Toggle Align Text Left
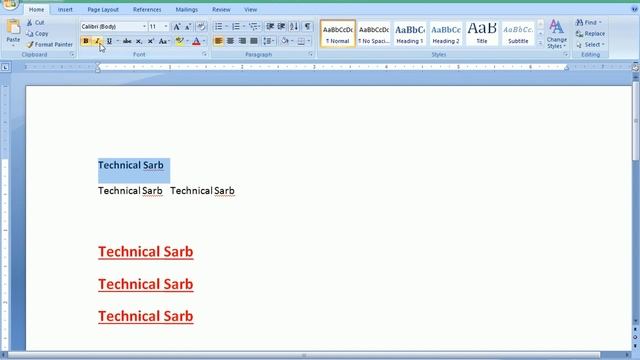Viewport: 640px width, 360px height. pyautogui.click(x=218, y=41)
